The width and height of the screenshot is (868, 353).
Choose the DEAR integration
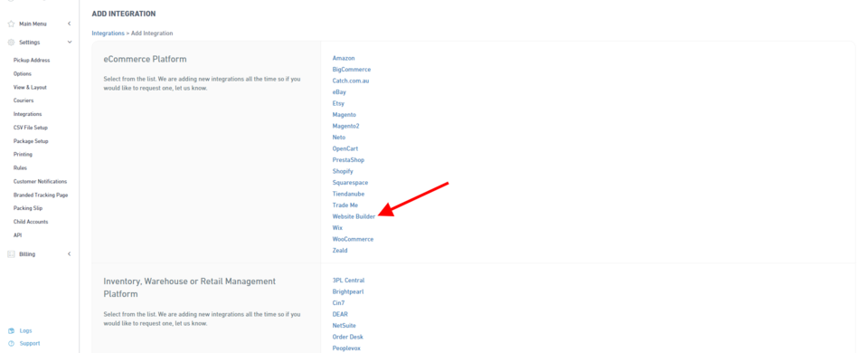pos(340,314)
